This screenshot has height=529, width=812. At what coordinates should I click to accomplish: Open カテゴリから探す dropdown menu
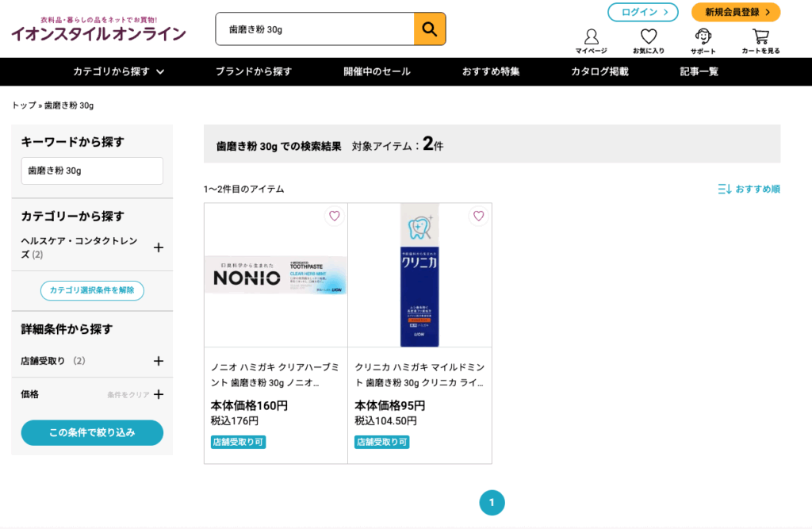119,71
